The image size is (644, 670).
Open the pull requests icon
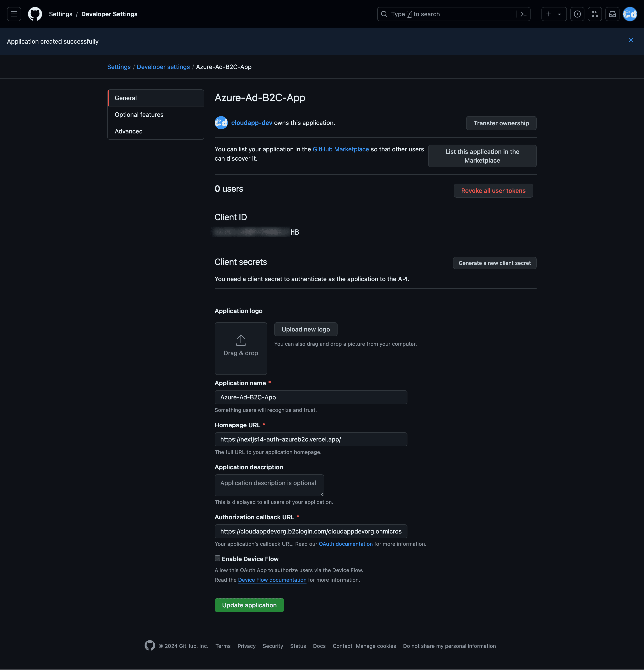[x=595, y=14]
